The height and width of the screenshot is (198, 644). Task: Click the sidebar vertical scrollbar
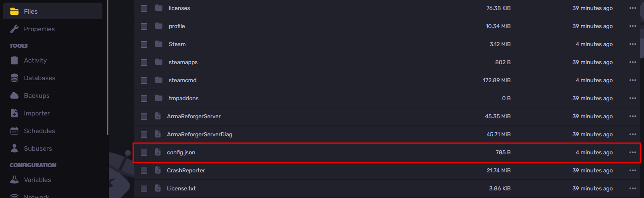[x=108, y=68]
